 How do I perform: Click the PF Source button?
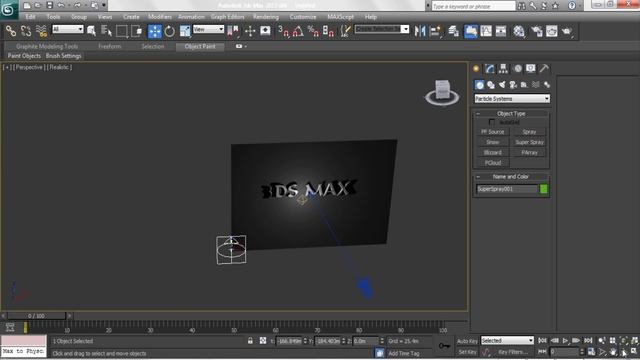pos(493,132)
